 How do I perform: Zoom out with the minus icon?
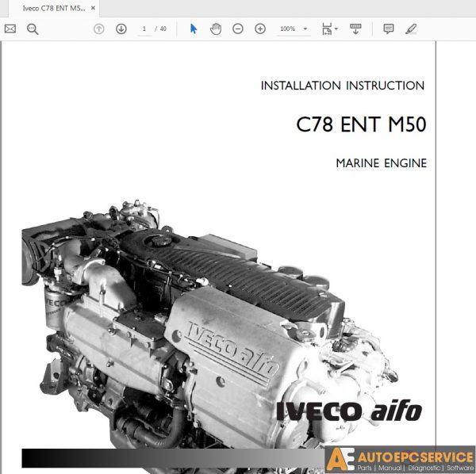(x=238, y=29)
